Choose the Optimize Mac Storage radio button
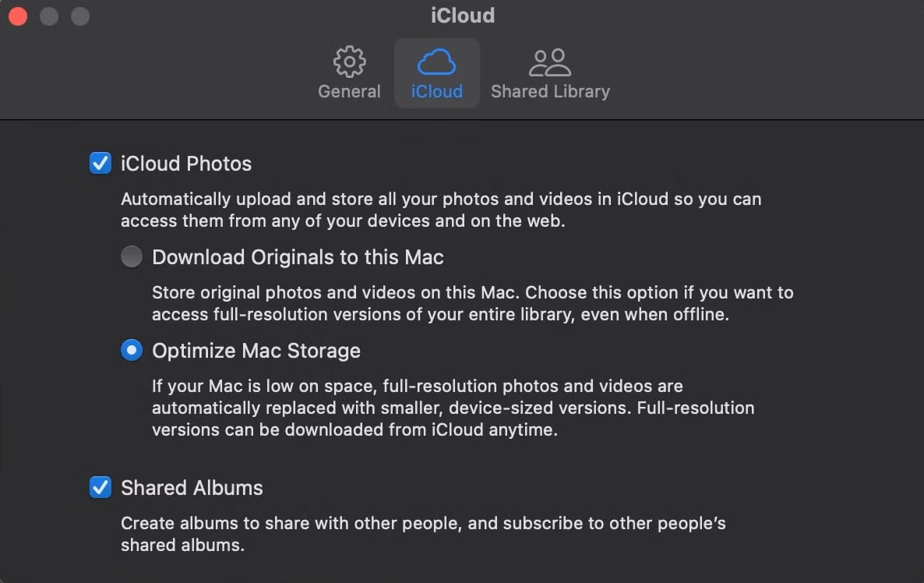924x583 pixels. tap(132, 351)
